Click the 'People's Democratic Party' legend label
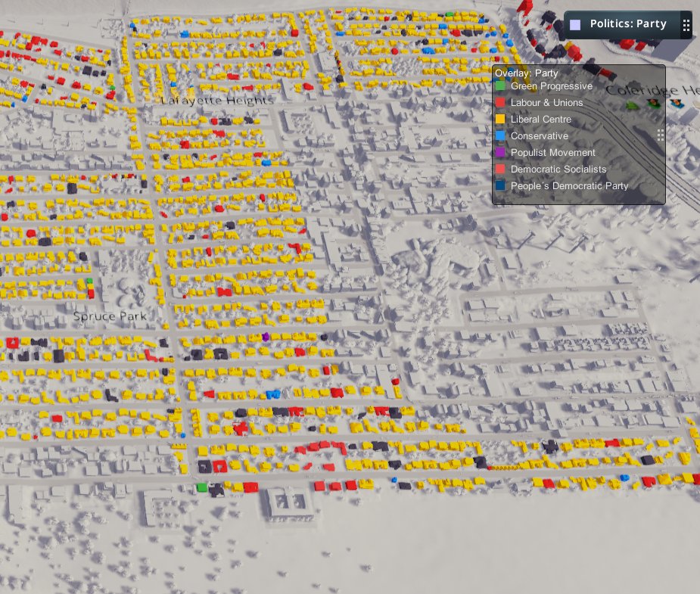The width and height of the screenshot is (700, 594). (x=569, y=185)
